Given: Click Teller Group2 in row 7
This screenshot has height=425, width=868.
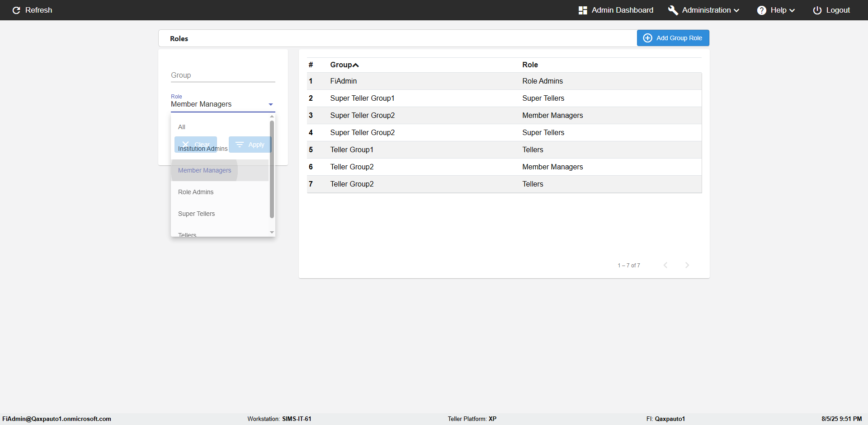Looking at the screenshot, I should click(352, 184).
